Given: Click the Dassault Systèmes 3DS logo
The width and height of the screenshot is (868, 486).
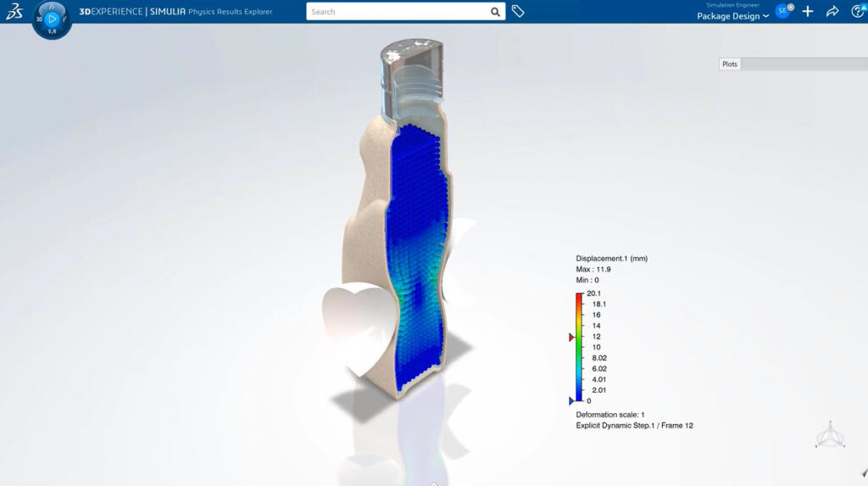Looking at the screenshot, I should coord(13,12).
